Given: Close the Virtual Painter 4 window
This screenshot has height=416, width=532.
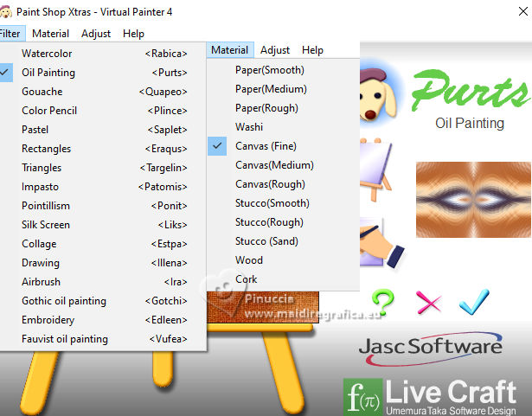Looking at the screenshot, I should click(523, 11).
